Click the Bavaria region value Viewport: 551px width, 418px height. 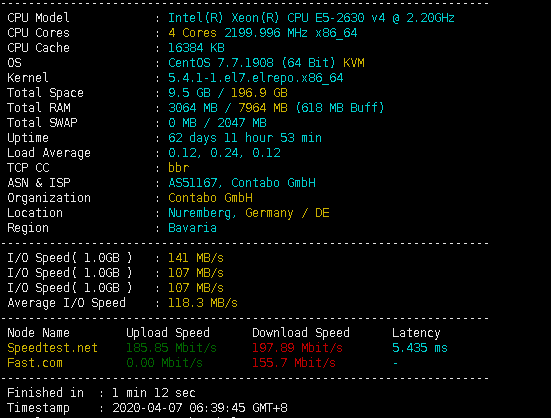193,228
